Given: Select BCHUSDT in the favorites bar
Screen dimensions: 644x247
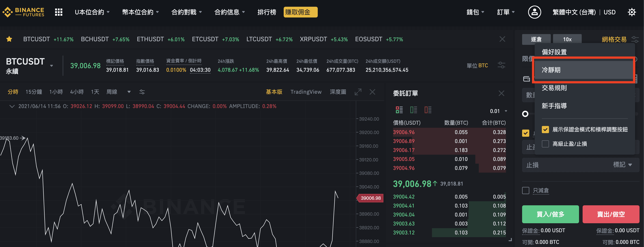Looking at the screenshot, I should (105, 39).
